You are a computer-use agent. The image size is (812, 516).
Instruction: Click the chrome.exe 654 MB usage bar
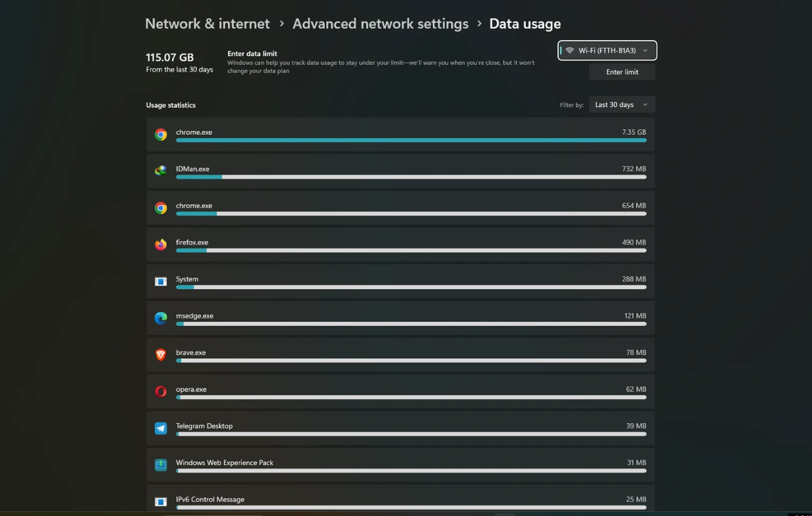click(x=411, y=213)
